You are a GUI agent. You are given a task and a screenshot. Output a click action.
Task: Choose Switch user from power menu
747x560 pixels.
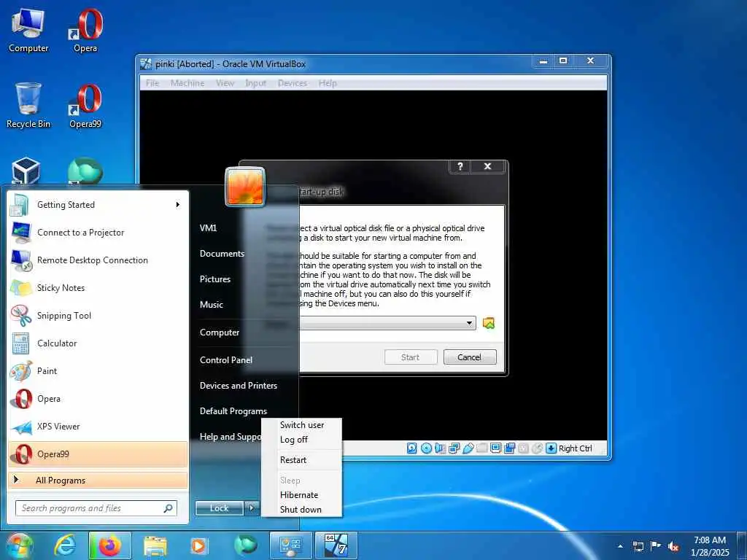pos(301,425)
